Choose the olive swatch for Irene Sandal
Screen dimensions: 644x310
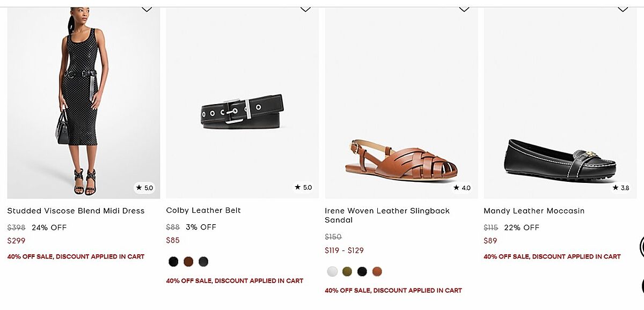[x=347, y=271]
